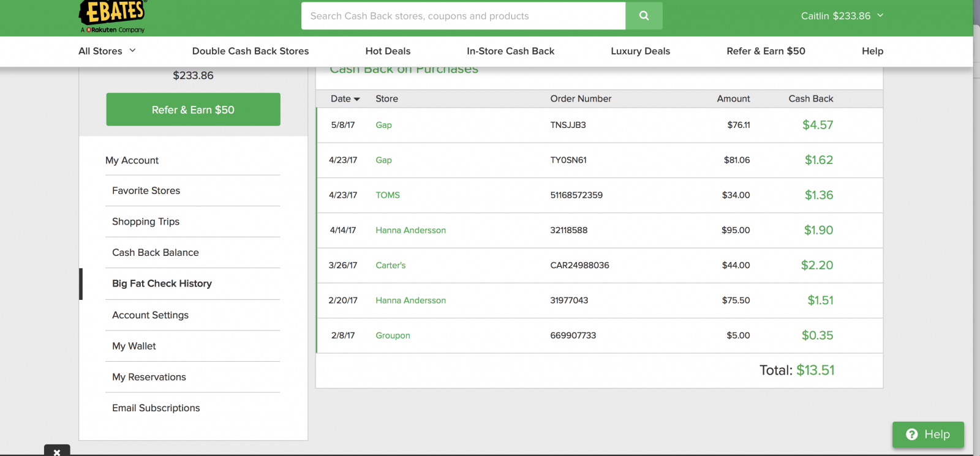Click the $233.86 balance in sidebar

[193, 75]
